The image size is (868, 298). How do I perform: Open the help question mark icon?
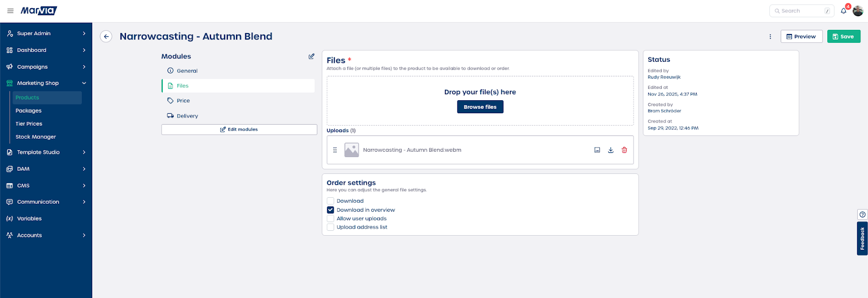coord(862,215)
